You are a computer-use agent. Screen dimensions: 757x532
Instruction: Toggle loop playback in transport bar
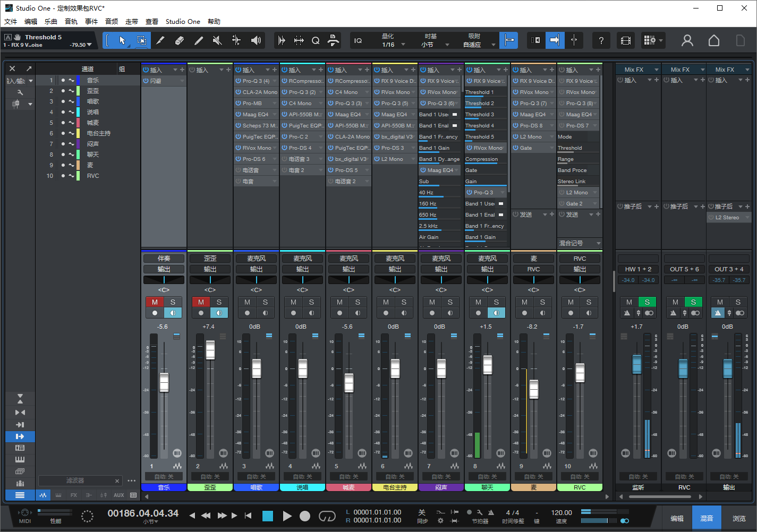coord(327,516)
